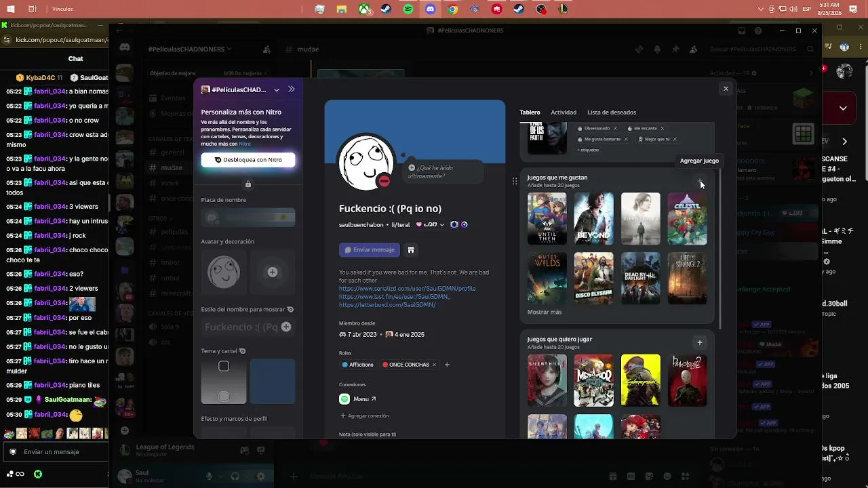Screen dimensions: 868x488
Task: Open the Until Then game cover
Action: click(547, 219)
